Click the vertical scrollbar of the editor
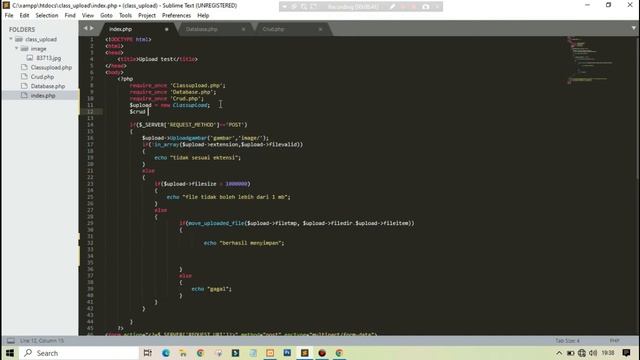The width and height of the screenshot is (640, 360). (x=638, y=108)
